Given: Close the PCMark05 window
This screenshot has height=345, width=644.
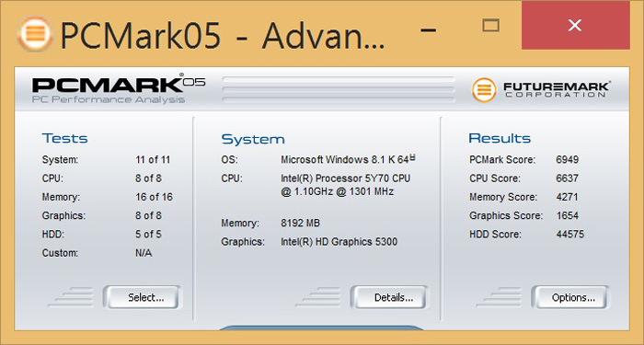Looking at the screenshot, I should click(575, 26).
